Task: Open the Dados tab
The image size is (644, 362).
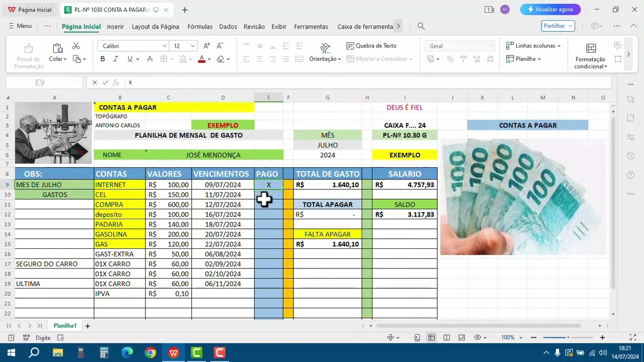Action: coord(228,27)
